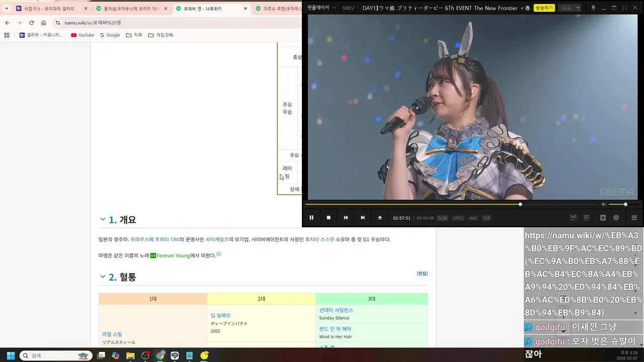Switch to 졸려썹 우마무스메 tab
The image size is (644, 362).
(131, 9)
